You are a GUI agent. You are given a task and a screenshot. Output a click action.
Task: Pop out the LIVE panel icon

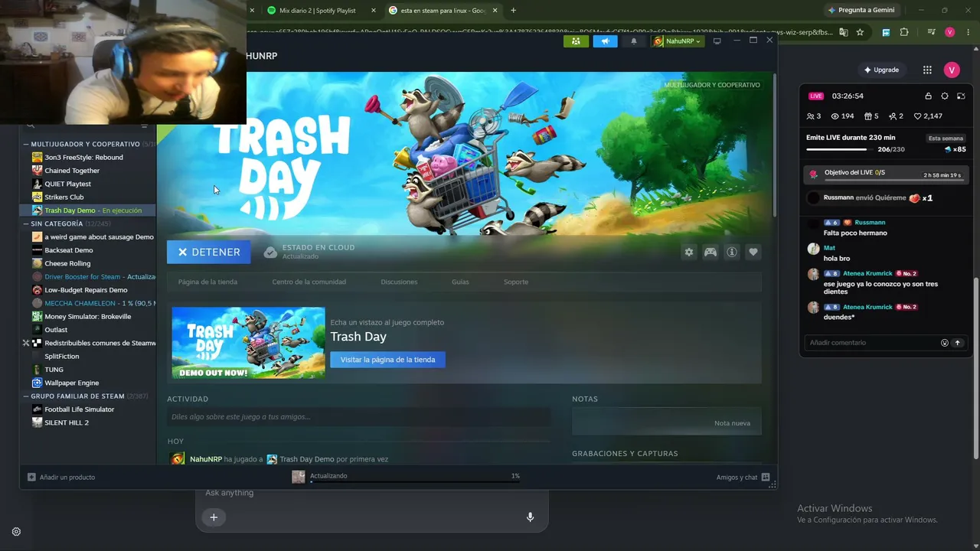961,96
